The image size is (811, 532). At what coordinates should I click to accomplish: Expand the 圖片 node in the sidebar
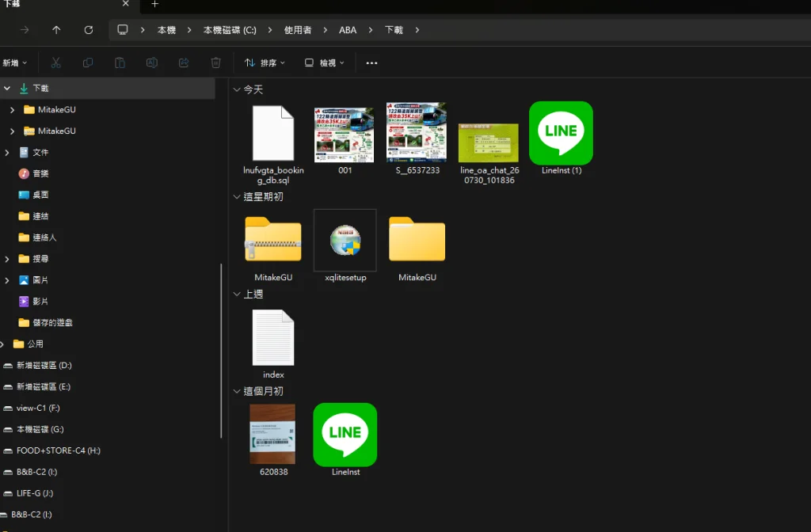(6, 279)
